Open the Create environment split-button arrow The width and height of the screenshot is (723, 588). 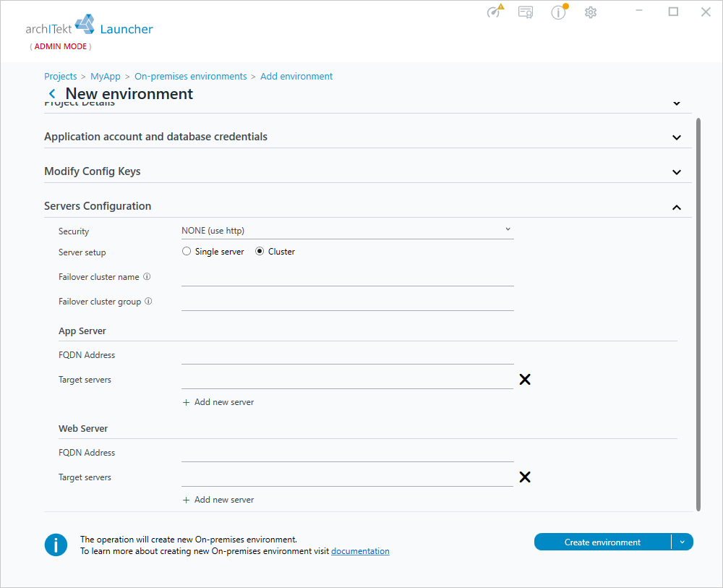[683, 542]
